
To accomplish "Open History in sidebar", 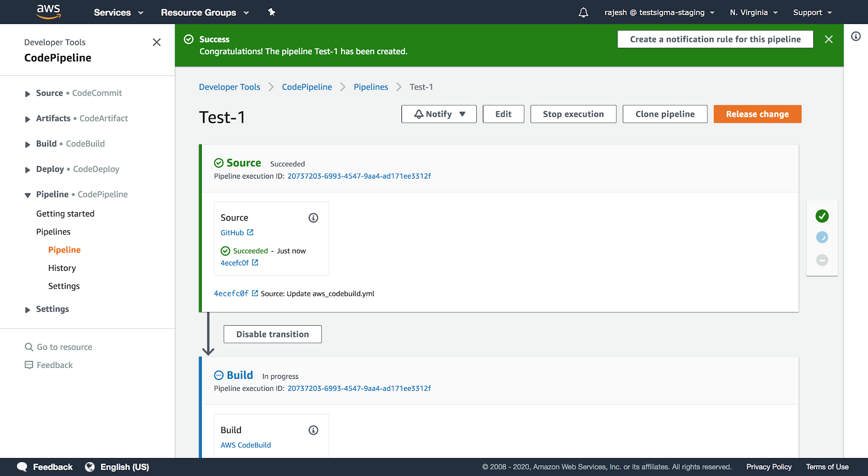I will [62, 268].
